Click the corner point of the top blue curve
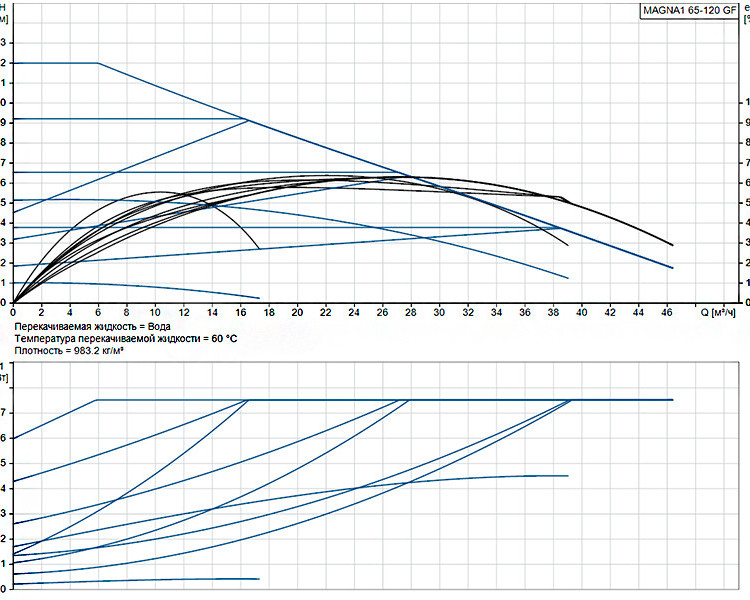The image size is (750, 600). coord(98,63)
